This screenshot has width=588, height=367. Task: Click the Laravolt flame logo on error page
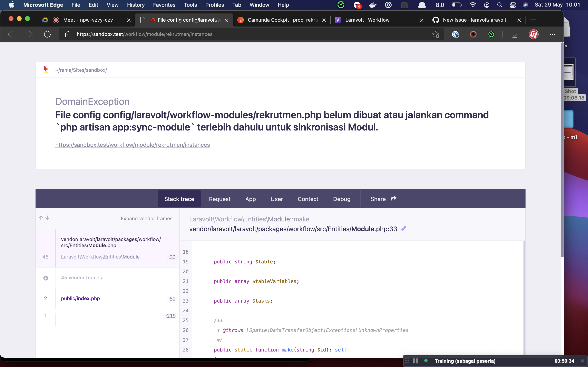coord(46,70)
